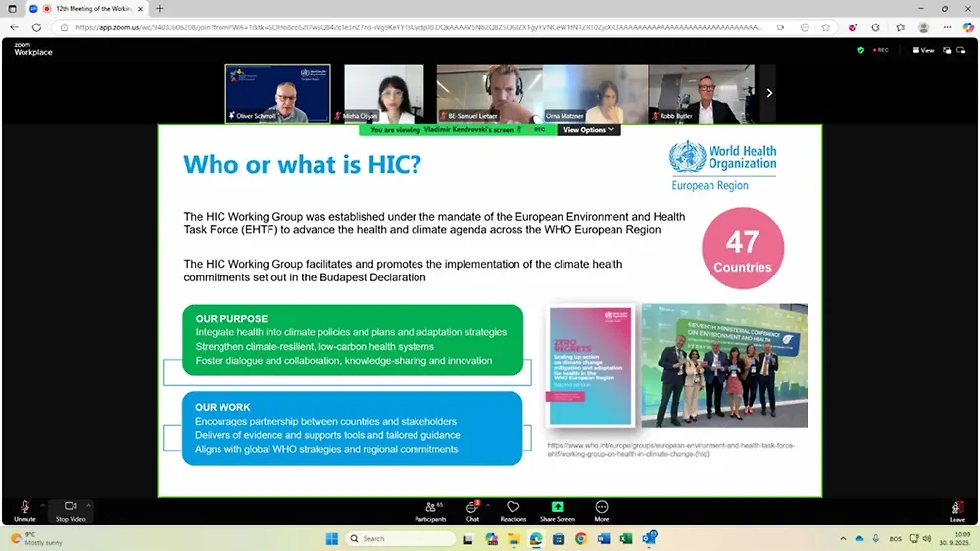Unmute the microphone in Zoom

(25, 508)
